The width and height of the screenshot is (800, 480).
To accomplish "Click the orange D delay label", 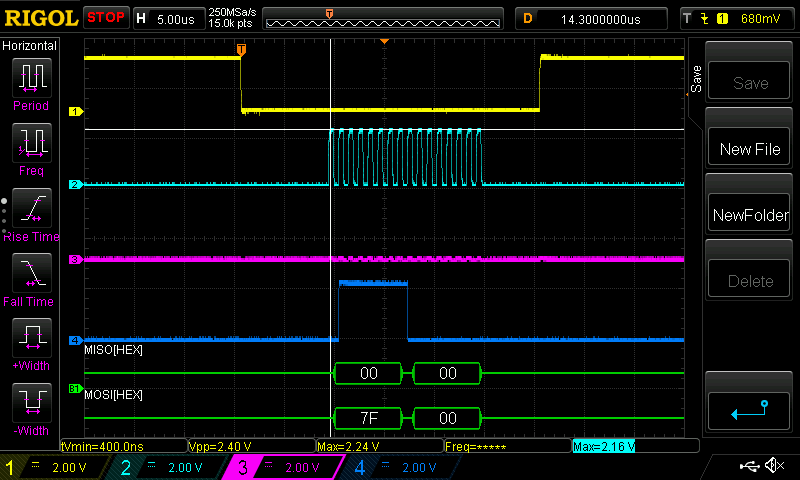I will coord(528,19).
